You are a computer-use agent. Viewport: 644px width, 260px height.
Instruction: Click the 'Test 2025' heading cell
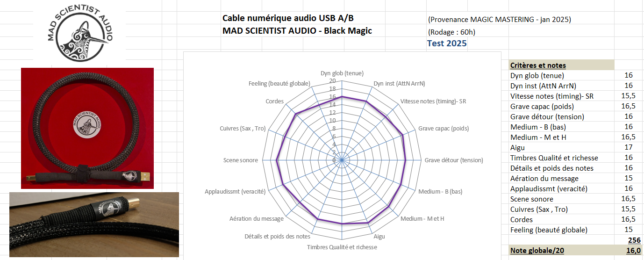tap(447, 44)
